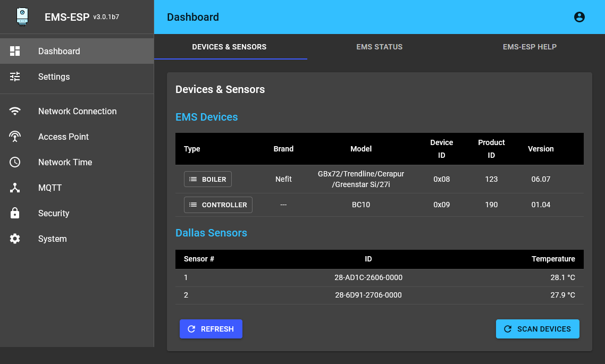Click the Network Time clock icon
605x364 pixels.
(x=15, y=162)
